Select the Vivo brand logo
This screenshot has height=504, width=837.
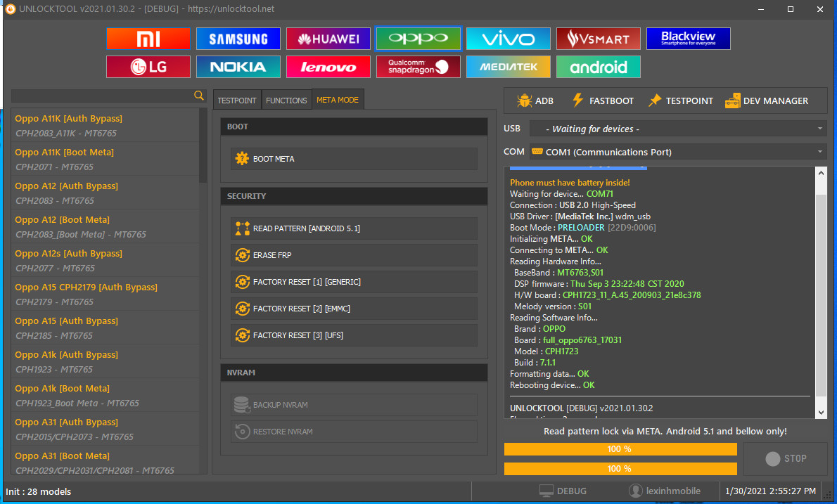pyautogui.click(x=508, y=39)
